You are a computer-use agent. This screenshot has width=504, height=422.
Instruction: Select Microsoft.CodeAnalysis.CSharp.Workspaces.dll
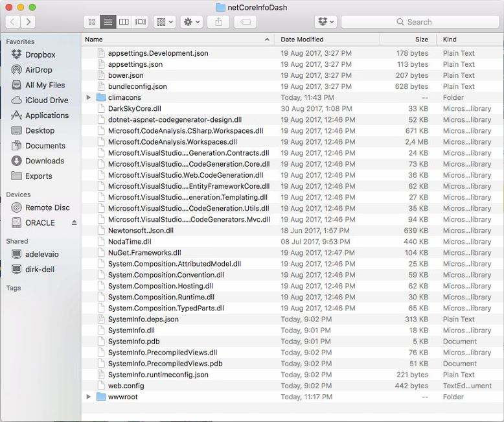click(x=293, y=130)
